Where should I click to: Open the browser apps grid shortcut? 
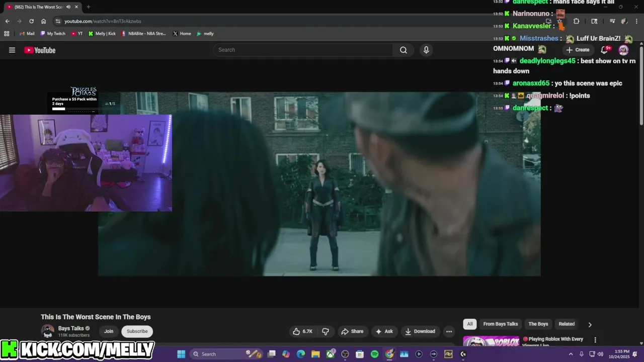[7, 34]
